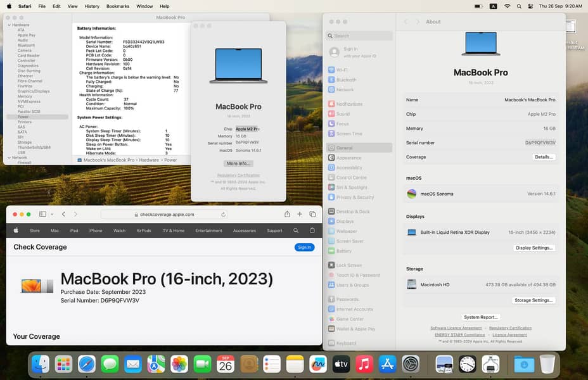Image resolution: width=588 pixels, height=380 pixels.
Task: Click the search icon in Apple navigation bar
Action: point(296,231)
